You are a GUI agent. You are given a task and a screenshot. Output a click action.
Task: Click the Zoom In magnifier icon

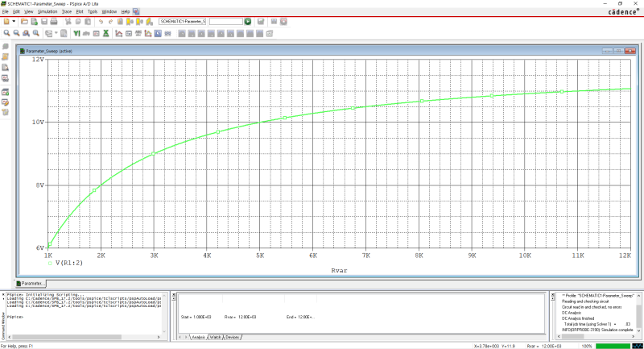click(6, 33)
